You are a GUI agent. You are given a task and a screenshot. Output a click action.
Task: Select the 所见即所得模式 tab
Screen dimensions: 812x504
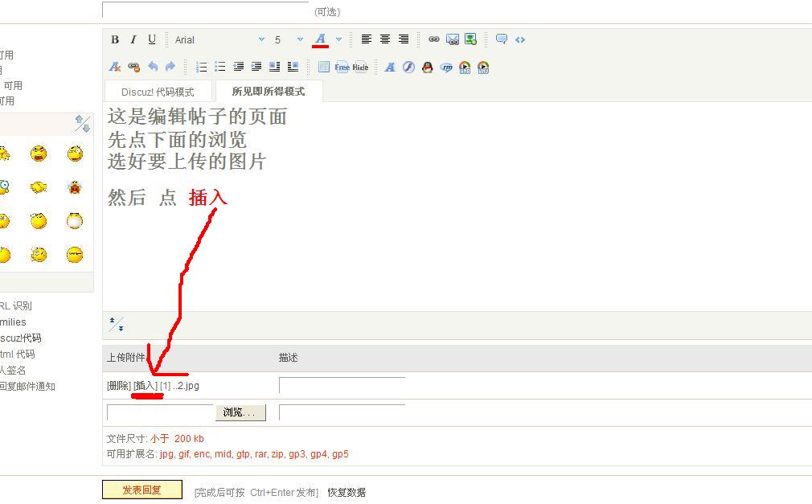pyautogui.click(x=269, y=92)
